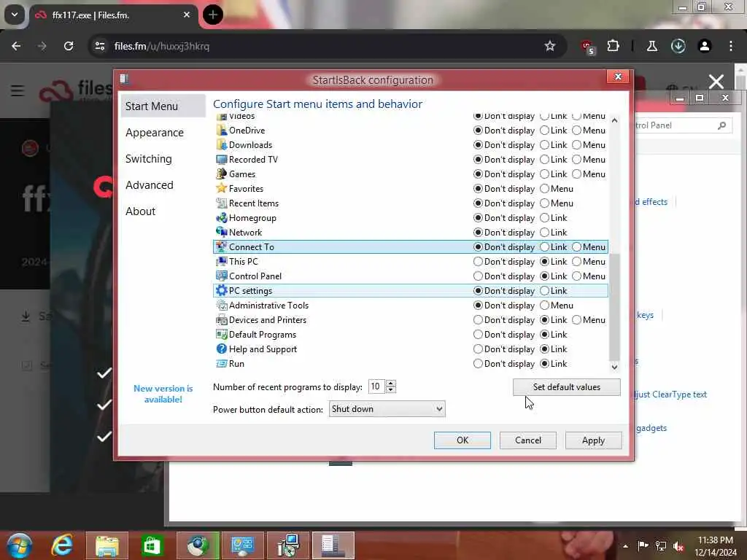The width and height of the screenshot is (747, 560).
Task: Click the Windows Start orb
Action: [20, 545]
